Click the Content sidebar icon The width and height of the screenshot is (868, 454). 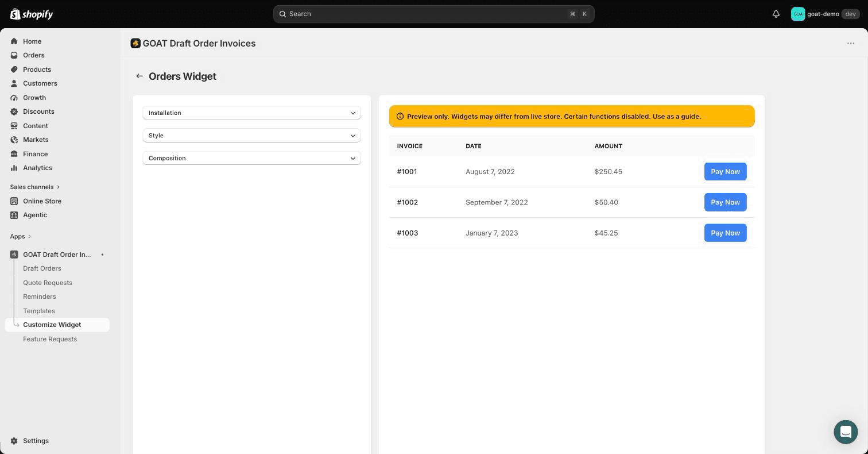pos(14,126)
